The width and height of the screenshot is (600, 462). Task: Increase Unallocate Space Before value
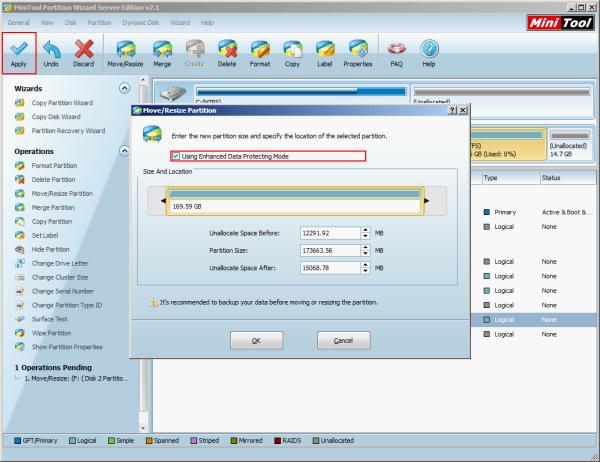(365, 230)
